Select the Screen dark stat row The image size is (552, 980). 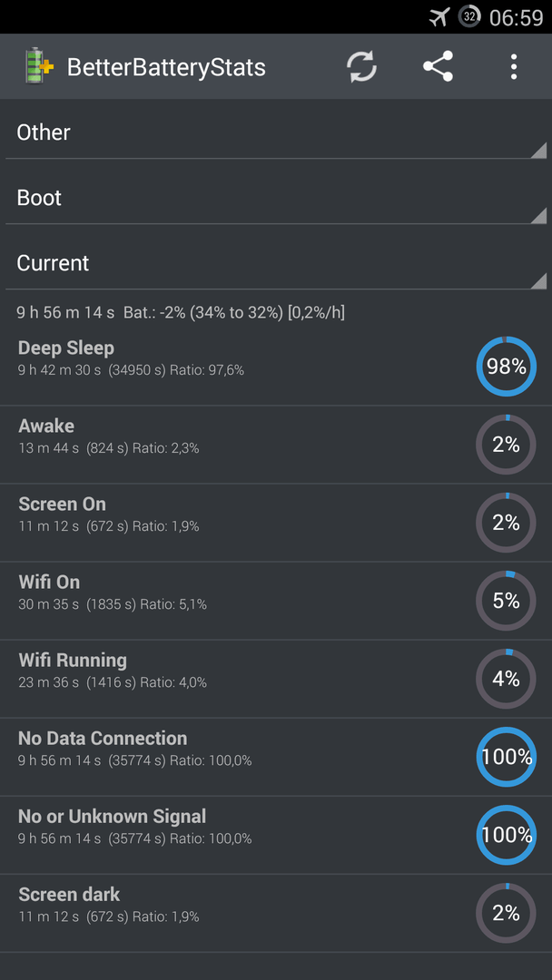coord(276,913)
